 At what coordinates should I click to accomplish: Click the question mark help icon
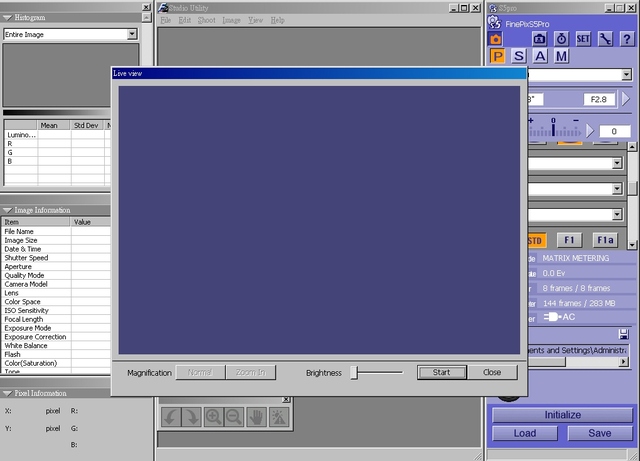click(627, 39)
